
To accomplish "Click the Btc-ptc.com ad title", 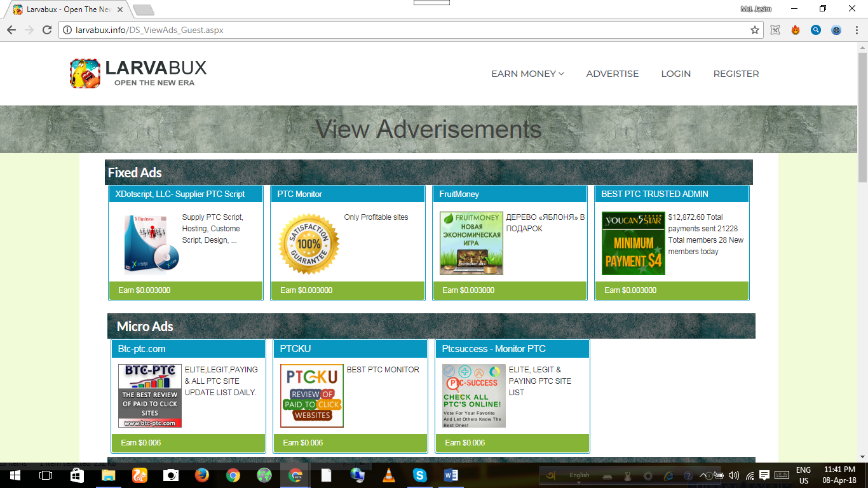I will (142, 348).
